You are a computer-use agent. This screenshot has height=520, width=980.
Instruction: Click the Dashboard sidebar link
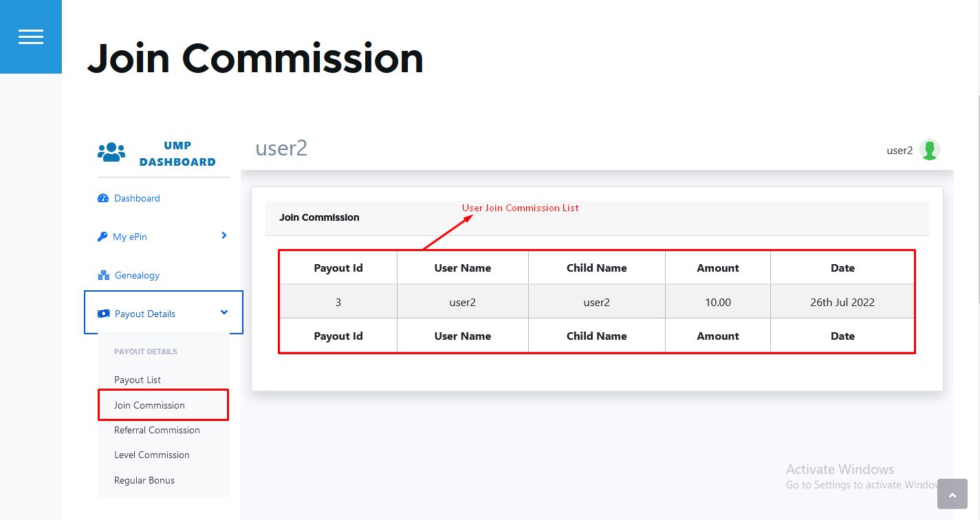[x=137, y=198]
